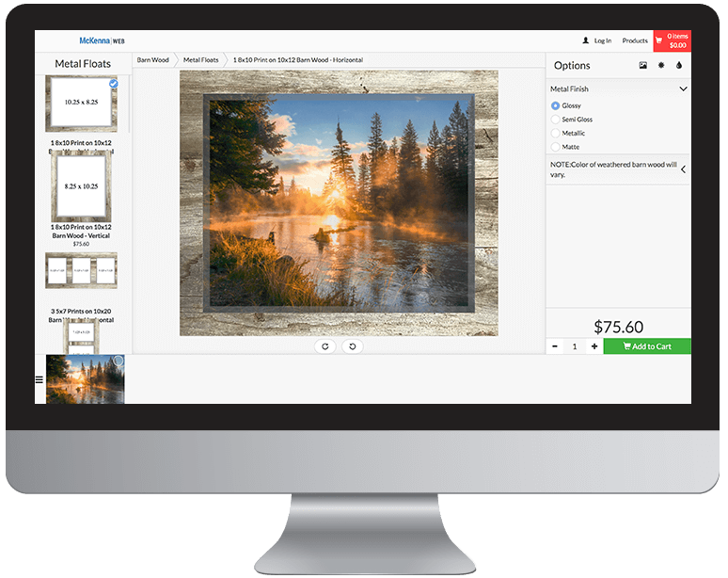
Task: Choose the Semi Gloss finish option
Action: click(x=555, y=120)
